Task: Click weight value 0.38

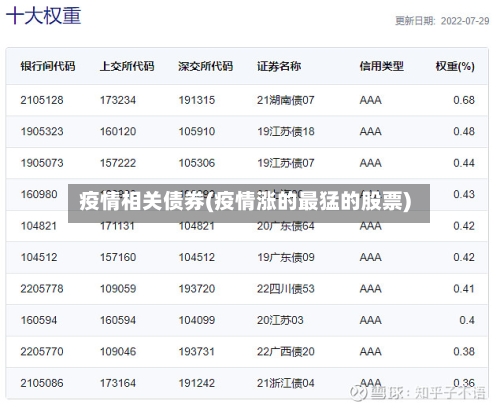Action: pyautogui.click(x=464, y=352)
